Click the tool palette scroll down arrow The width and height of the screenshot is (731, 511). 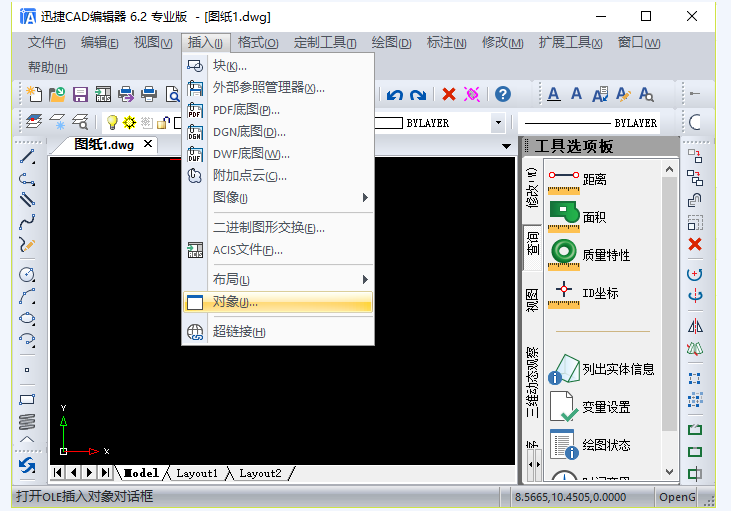point(669,472)
